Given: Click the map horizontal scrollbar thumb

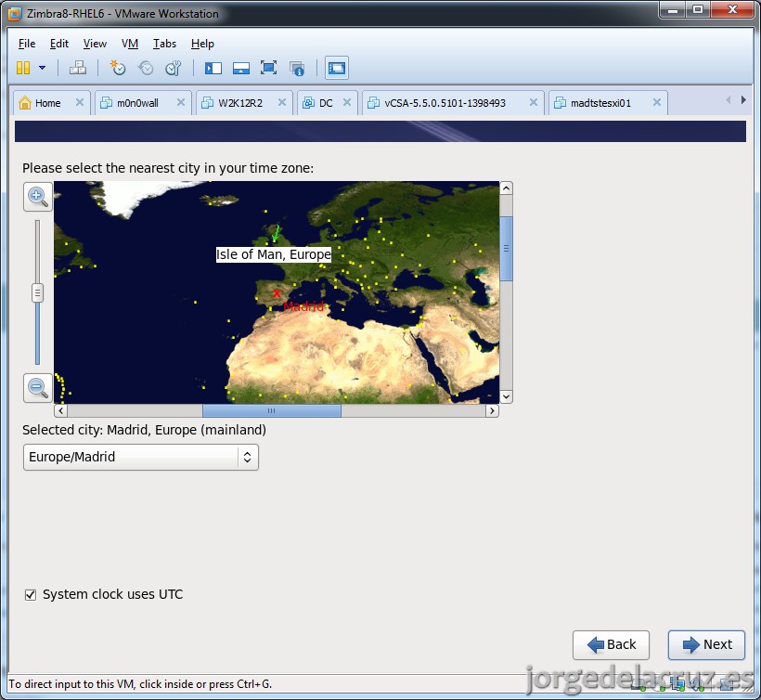Looking at the screenshot, I should pos(272,410).
